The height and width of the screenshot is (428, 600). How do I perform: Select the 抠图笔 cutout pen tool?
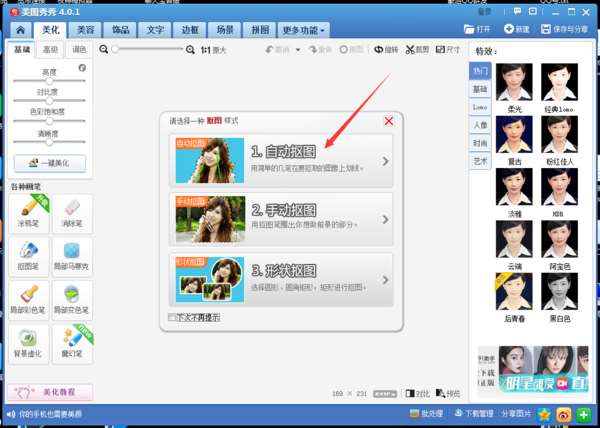(x=29, y=257)
